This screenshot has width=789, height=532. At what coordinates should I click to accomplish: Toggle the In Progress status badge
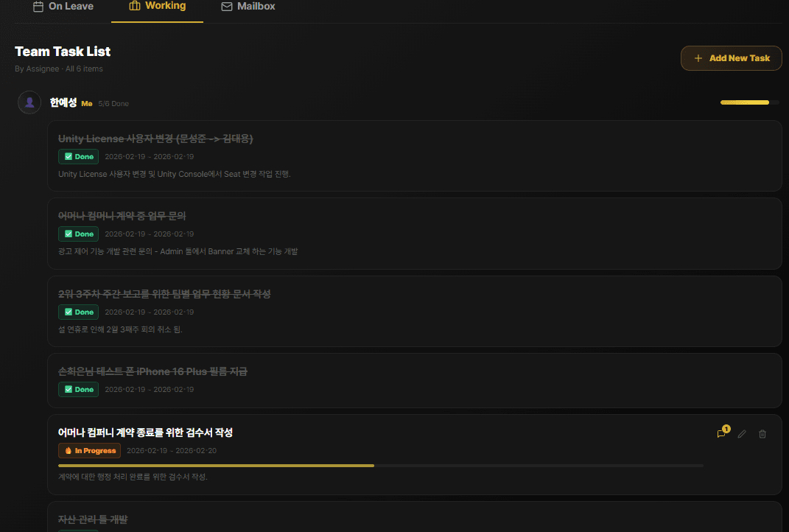[89, 450]
